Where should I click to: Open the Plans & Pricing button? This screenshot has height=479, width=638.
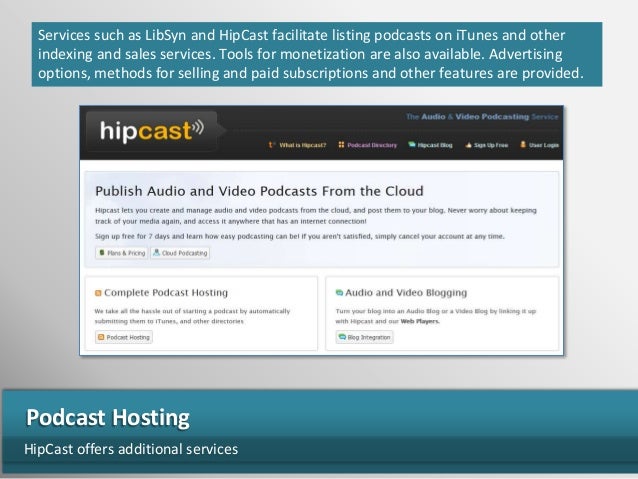122,253
